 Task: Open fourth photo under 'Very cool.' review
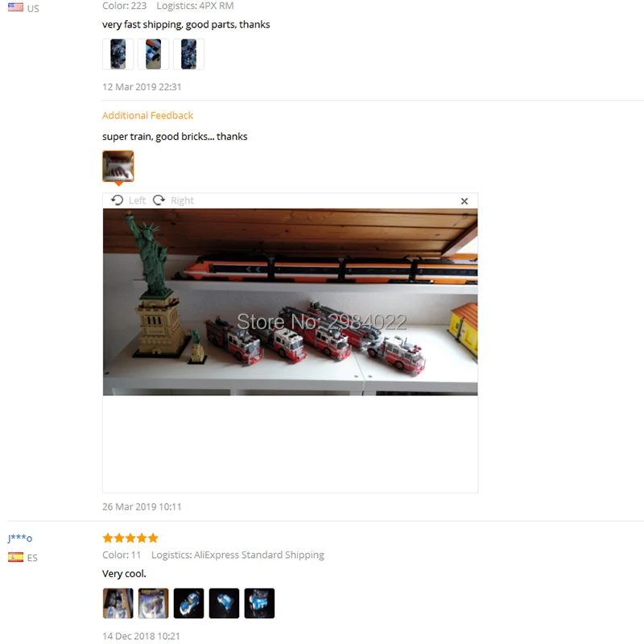tap(224, 603)
